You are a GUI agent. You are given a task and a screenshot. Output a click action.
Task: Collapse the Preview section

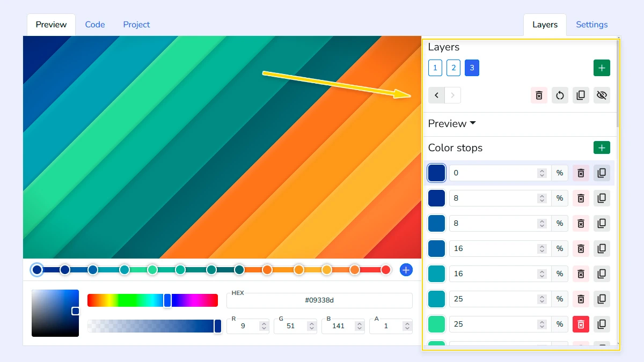click(x=473, y=123)
